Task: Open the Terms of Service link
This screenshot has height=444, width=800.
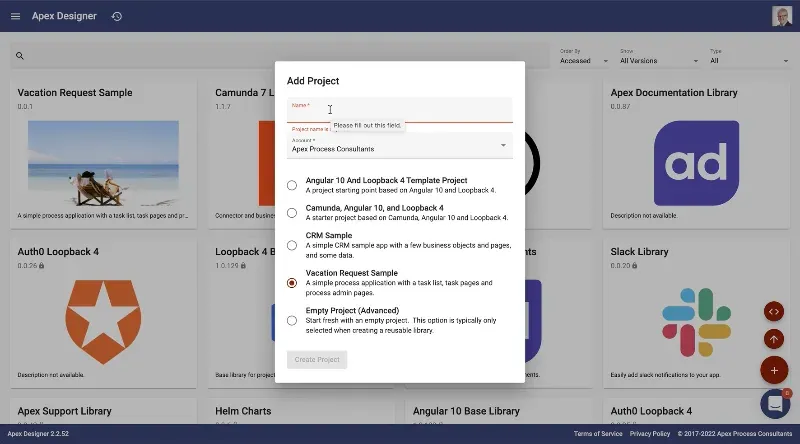Action: [x=598, y=434]
